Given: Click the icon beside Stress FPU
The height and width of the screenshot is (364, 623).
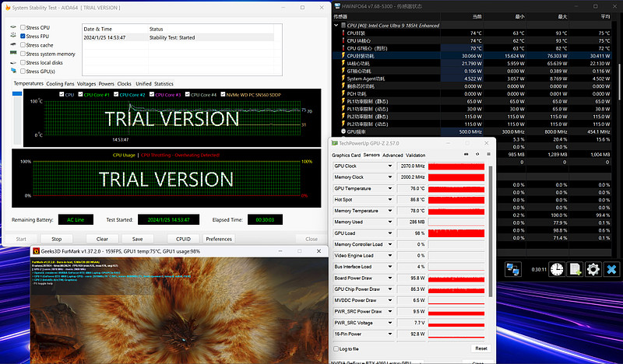Looking at the screenshot, I should tap(13, 36).
